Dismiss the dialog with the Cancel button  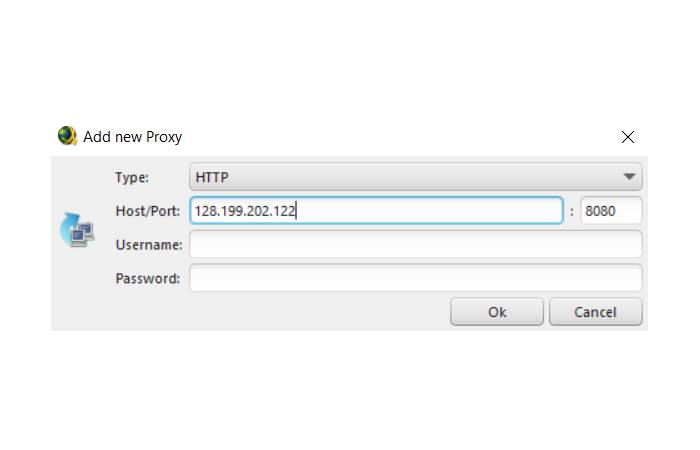click(596, 312)
